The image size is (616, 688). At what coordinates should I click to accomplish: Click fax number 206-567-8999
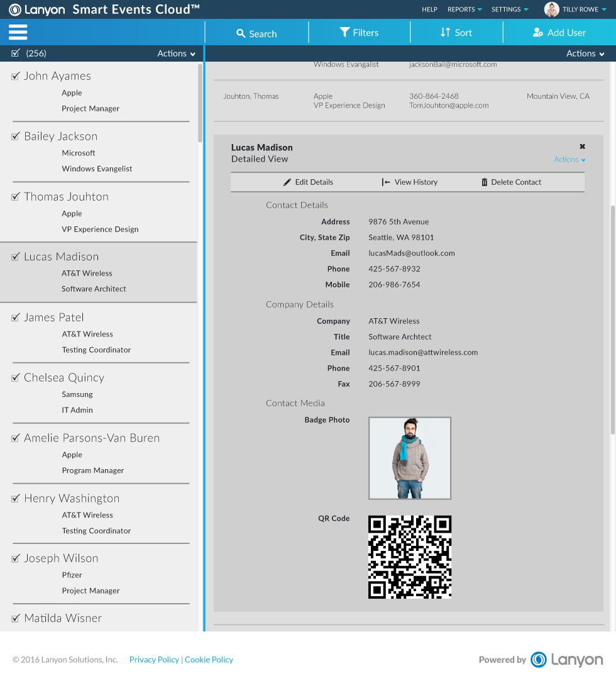(x=393, y=384)
